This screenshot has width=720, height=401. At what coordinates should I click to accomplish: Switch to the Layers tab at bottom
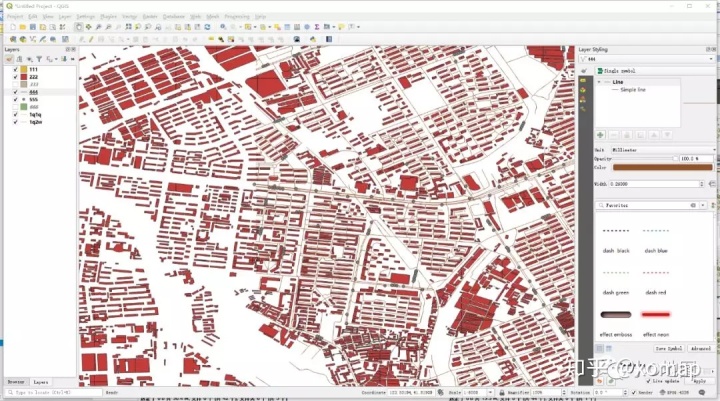coord(41,382)
